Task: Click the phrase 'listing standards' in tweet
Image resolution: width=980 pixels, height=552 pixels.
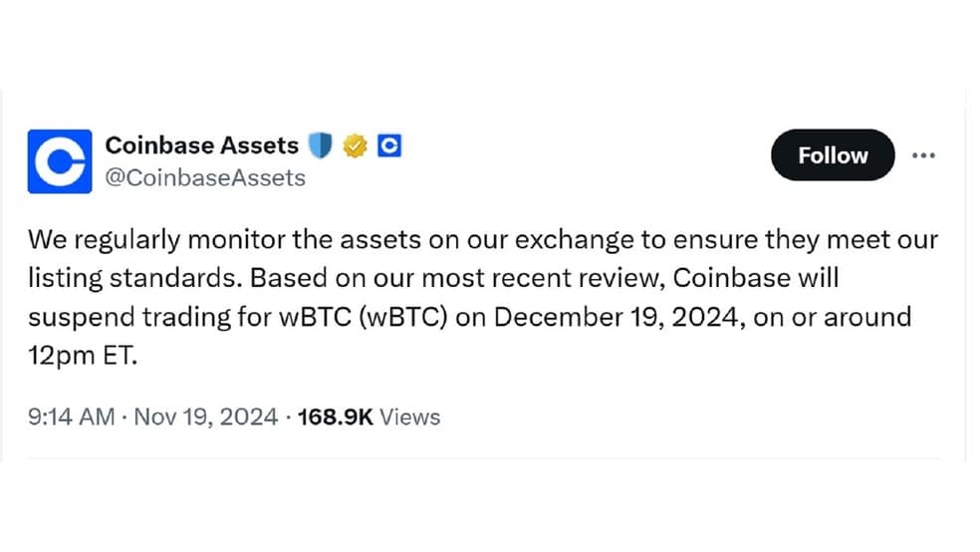Action: [x=134, y=278]
